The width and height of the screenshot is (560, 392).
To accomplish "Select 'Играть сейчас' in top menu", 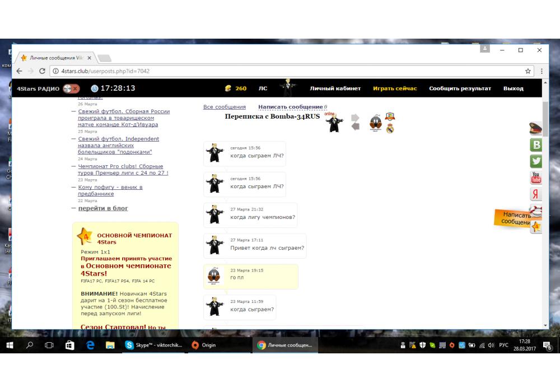I will [x=395, y=88].
